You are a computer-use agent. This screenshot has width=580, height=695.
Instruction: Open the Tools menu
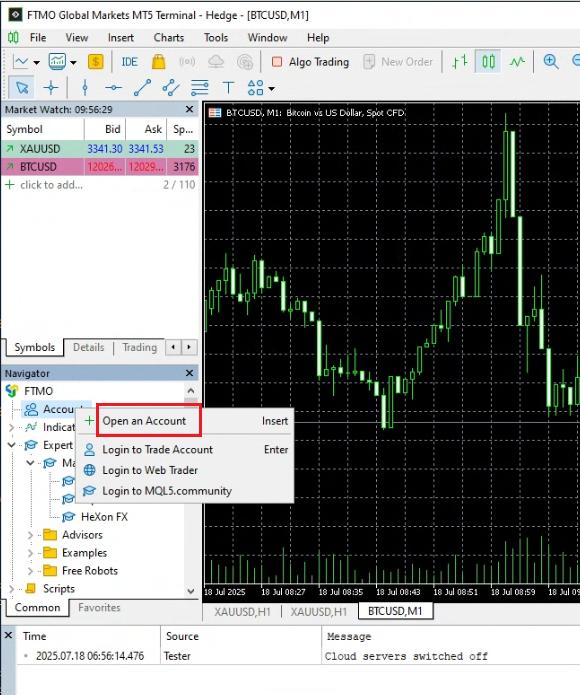click(216, 38)
